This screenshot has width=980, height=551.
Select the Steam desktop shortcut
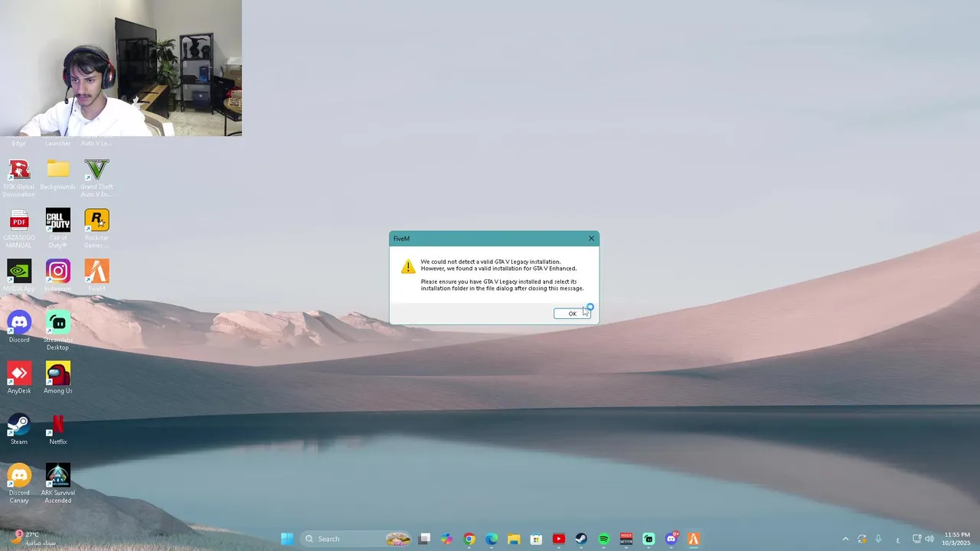(19, 429)
